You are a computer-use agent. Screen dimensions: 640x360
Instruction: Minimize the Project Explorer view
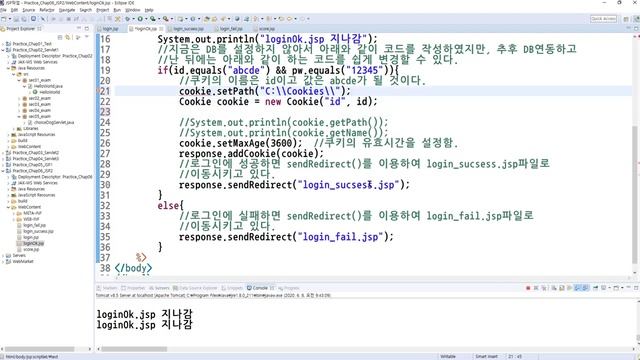coord(79,29)
